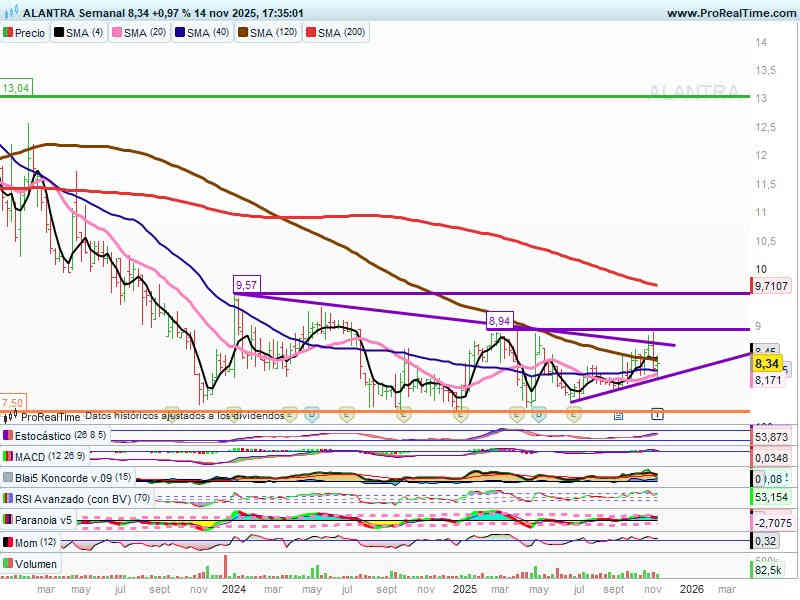This screenshot has height=600, width=800.
Task: Open the www.ProRealTime.com link
Action: [729, 13]
